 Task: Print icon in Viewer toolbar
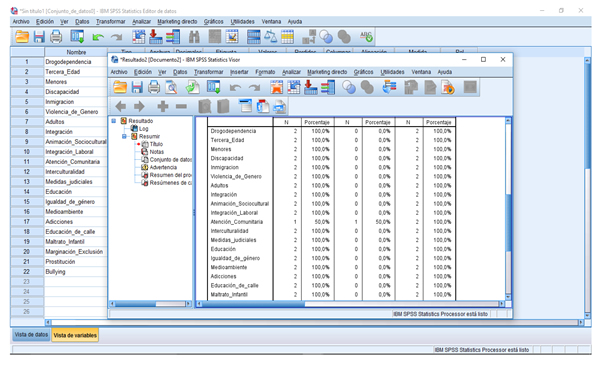coord(154,87)
